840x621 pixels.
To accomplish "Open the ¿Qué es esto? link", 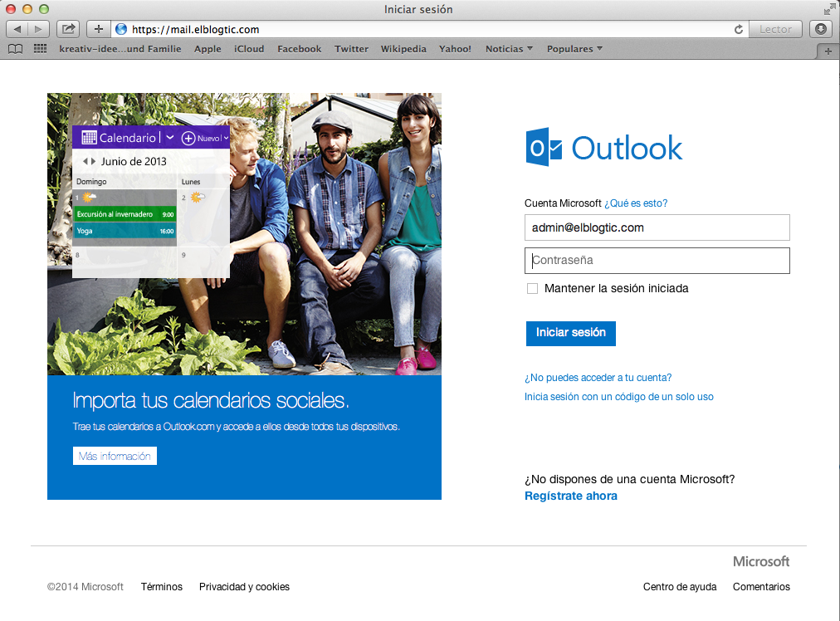I will 636,203.
